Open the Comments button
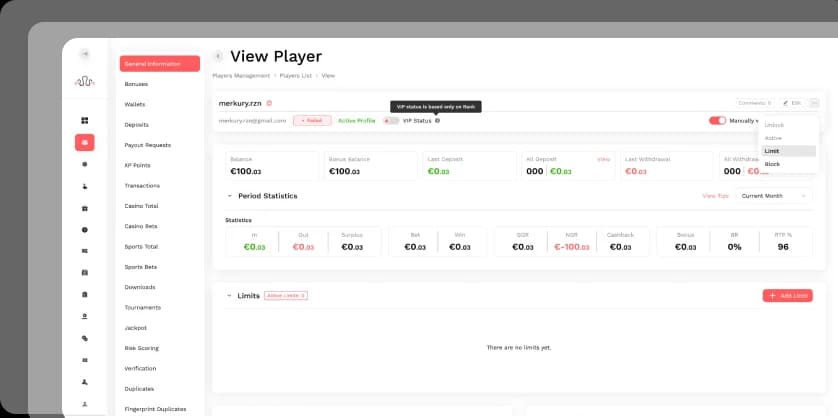The height and width of the screenshot is (418, 838). tap(755, 103)
